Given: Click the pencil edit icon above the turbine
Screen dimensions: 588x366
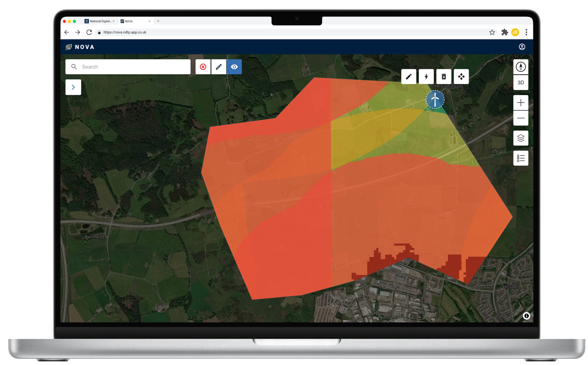Looking at the screenshot, I should point(408,77).
